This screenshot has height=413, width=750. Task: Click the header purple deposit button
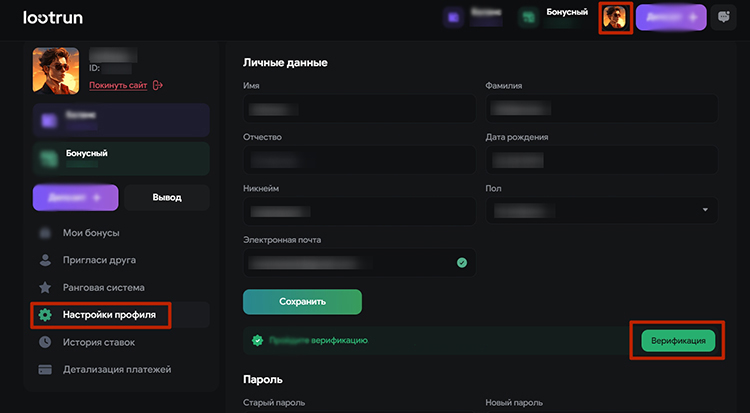pos(671,18)
